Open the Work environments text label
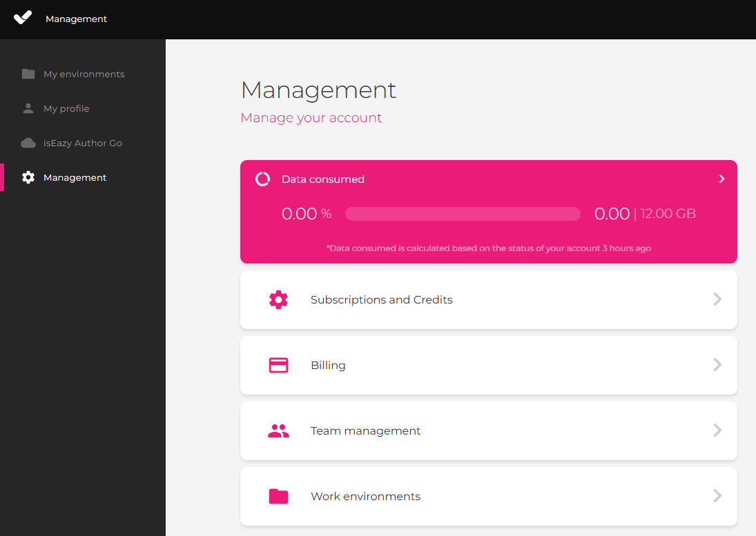Screen dimensions: 756x536 [x=365, y=496]
